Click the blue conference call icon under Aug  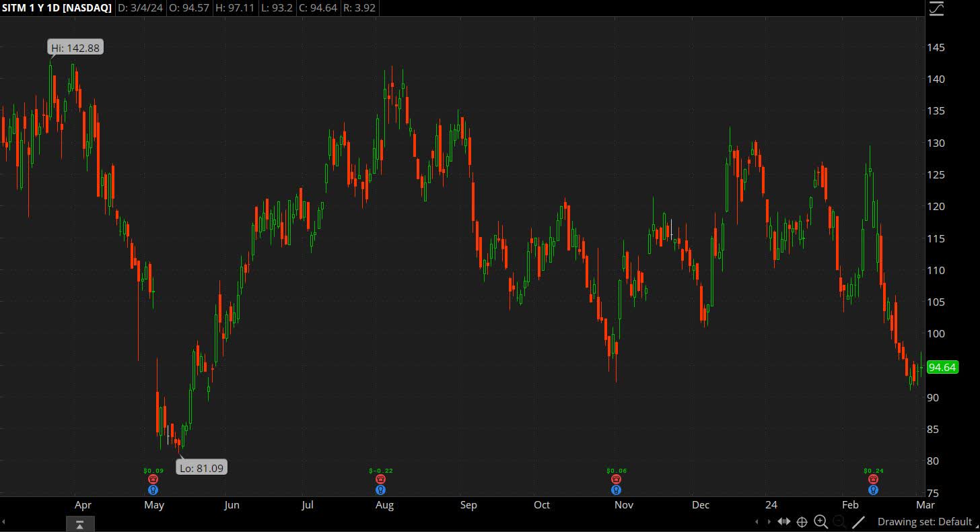[381, 490]
